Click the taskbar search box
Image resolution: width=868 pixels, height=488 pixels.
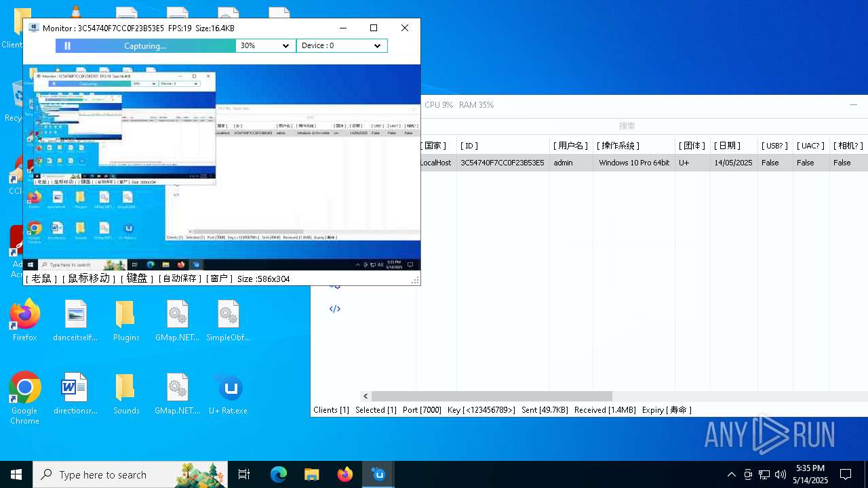click(132, 474)
